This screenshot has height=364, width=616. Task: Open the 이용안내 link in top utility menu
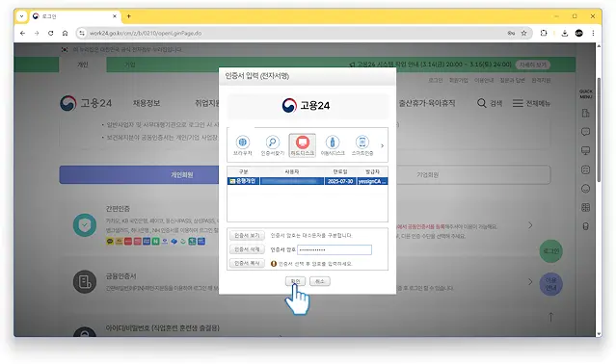484,80
